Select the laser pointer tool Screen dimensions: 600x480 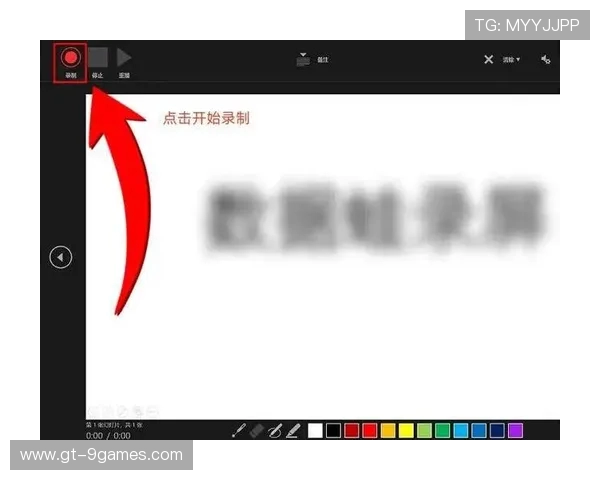coord(239,430)
